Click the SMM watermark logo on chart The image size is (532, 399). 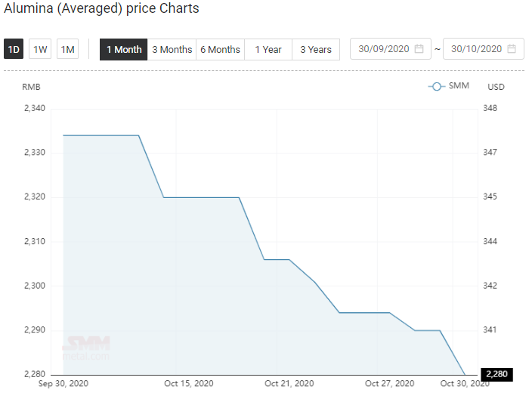(x=85, y=348)
